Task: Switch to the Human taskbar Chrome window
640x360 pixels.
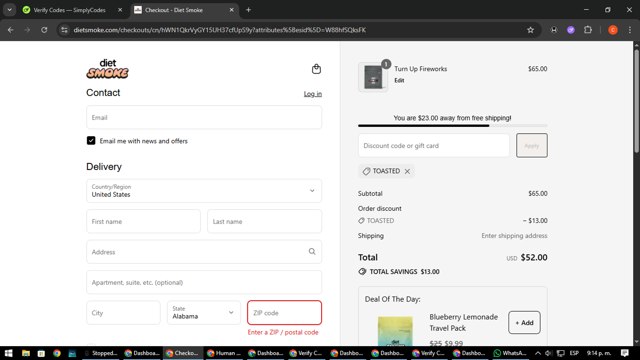Action: (225, 353)
